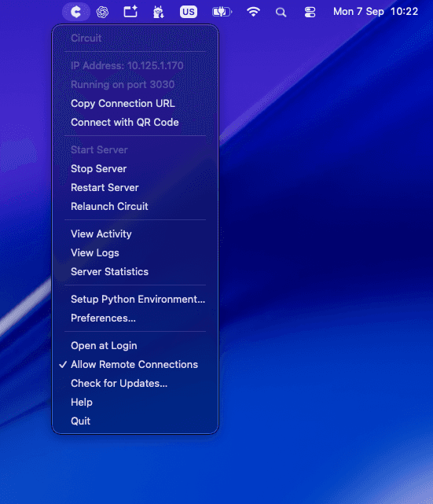Select Restart Server
The image size is (433, 504).
[135, 188]
